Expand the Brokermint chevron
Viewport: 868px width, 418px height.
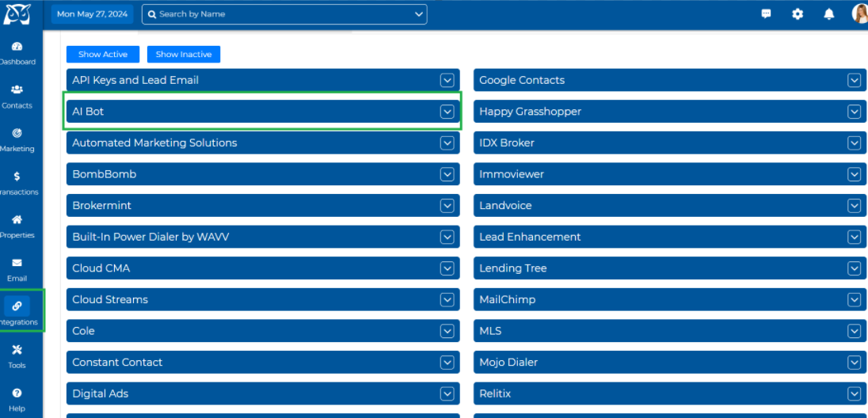[x=447, y=205]
